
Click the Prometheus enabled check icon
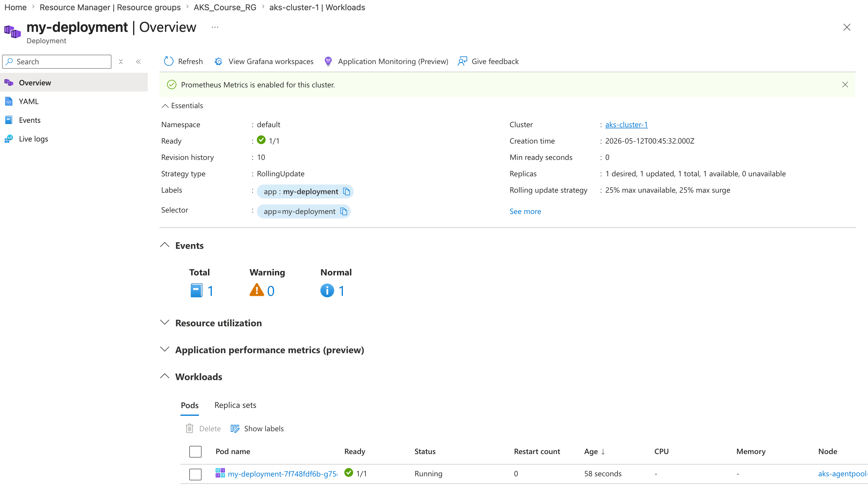click(171, 85)
